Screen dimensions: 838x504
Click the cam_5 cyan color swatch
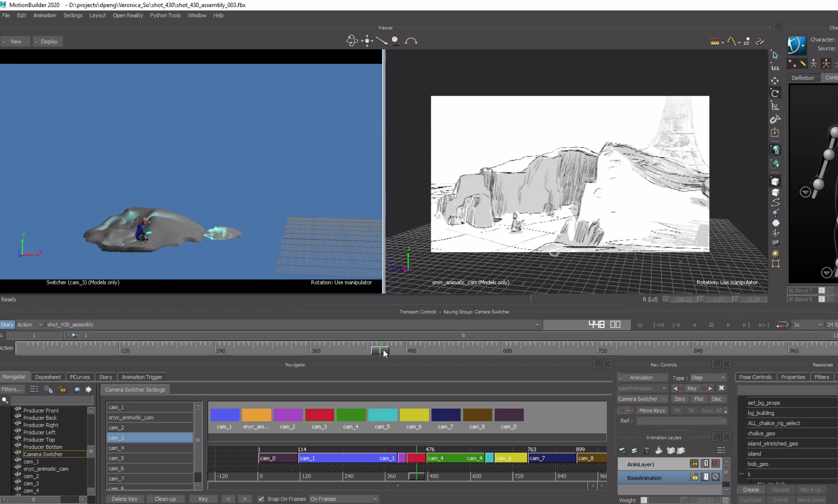pos(383,415)
